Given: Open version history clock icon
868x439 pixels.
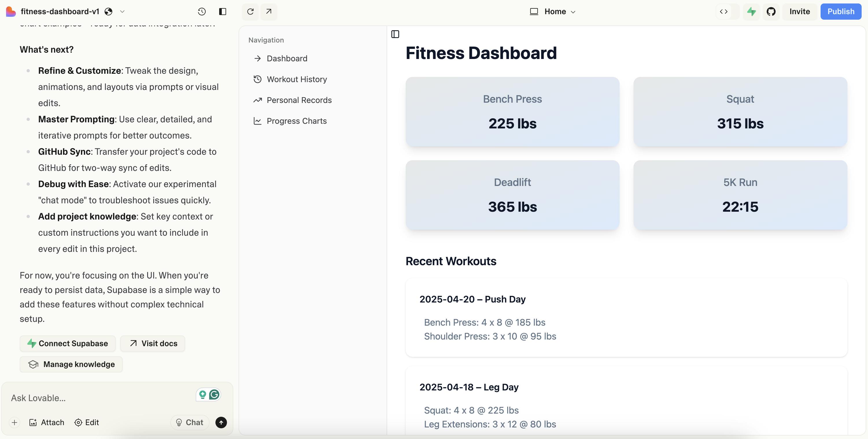Looking at the screenshot, I should pos(202,12).
